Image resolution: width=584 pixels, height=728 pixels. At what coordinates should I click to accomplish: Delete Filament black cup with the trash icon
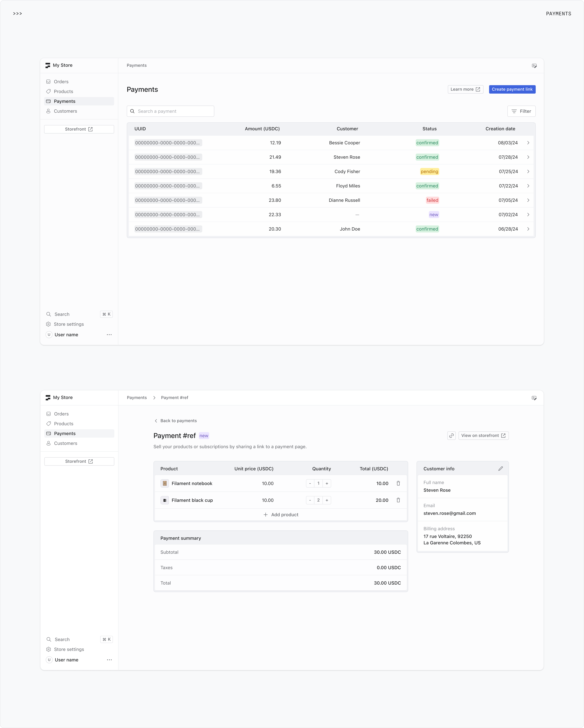(398, 500)
